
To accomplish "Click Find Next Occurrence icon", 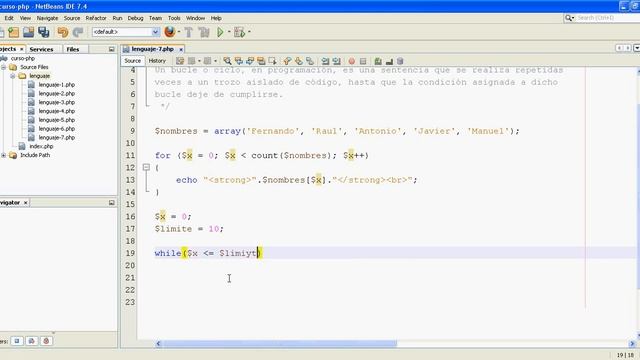I will pos(250,61).
